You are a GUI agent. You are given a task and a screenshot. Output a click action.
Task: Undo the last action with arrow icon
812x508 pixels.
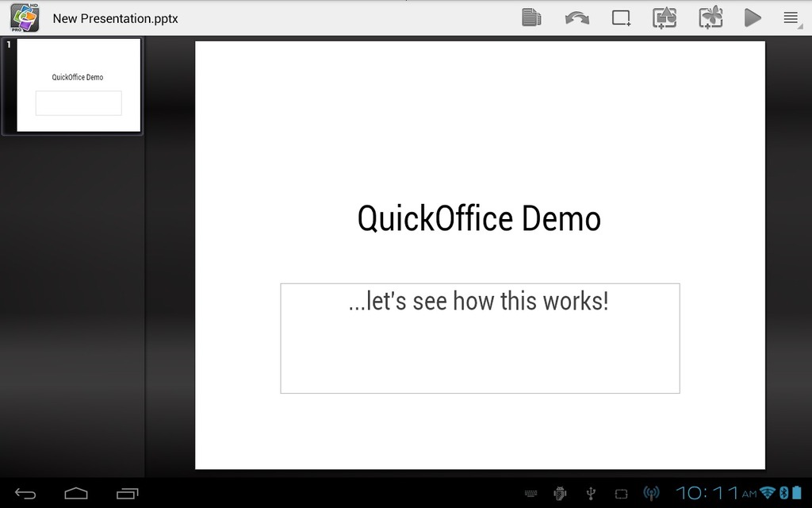[x=577, y=18]
